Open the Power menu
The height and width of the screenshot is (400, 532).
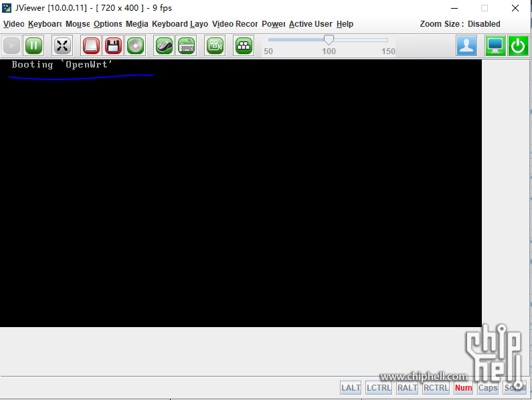[274, 24]
